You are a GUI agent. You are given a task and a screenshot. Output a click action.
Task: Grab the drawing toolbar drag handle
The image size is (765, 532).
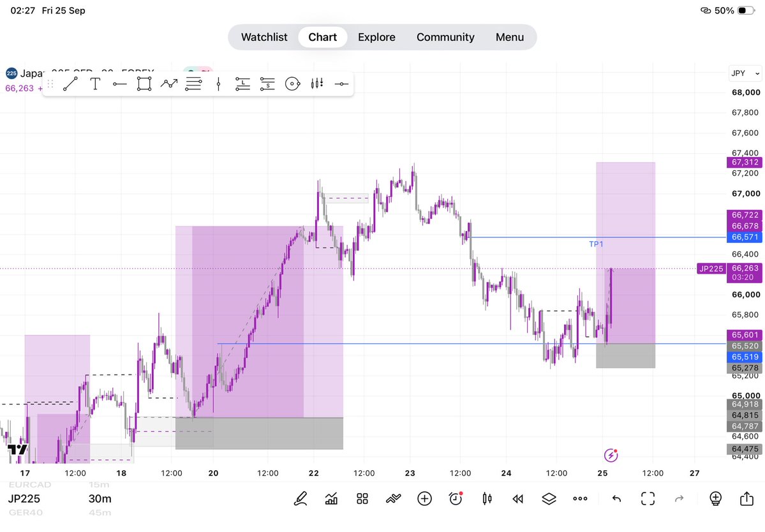click(x=50, y=84)
